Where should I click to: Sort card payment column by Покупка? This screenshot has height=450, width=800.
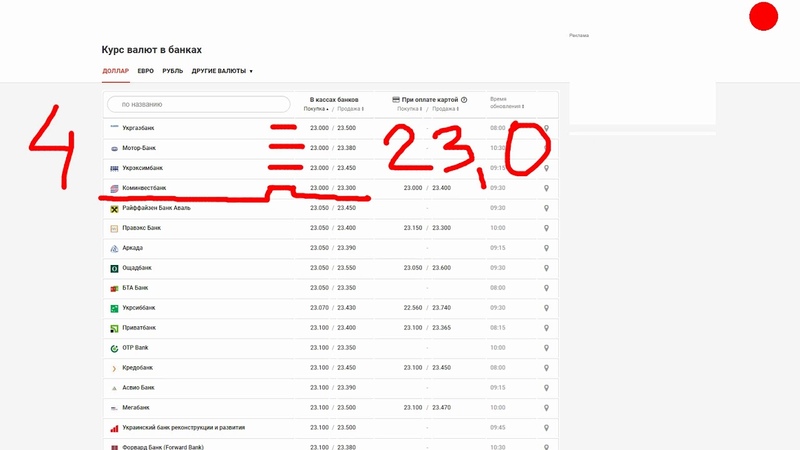(x=410, y=109)
